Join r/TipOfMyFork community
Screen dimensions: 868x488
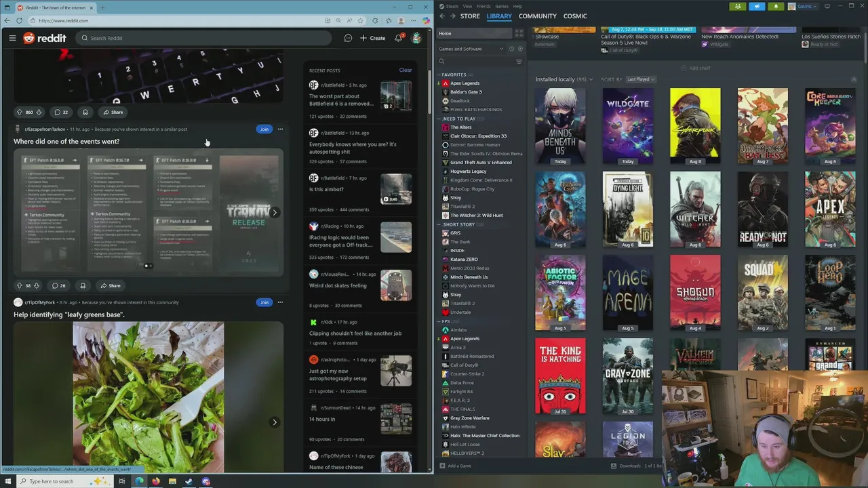click(264, 302)
